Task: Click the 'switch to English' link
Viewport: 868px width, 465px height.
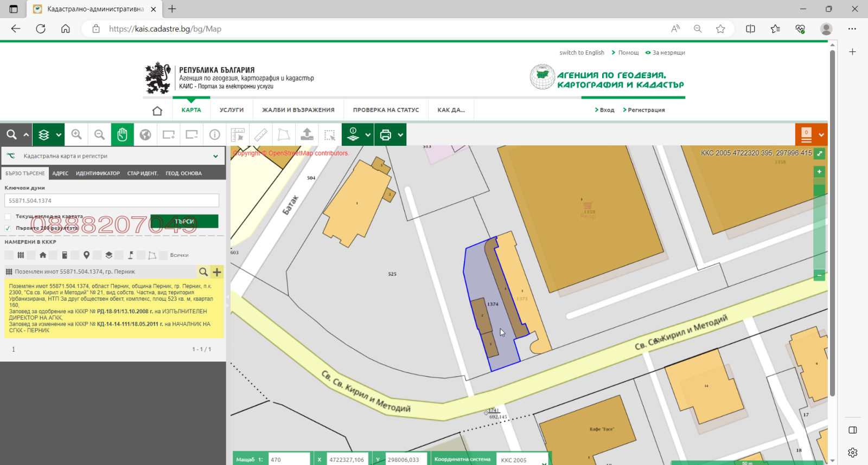Action: 582,53
